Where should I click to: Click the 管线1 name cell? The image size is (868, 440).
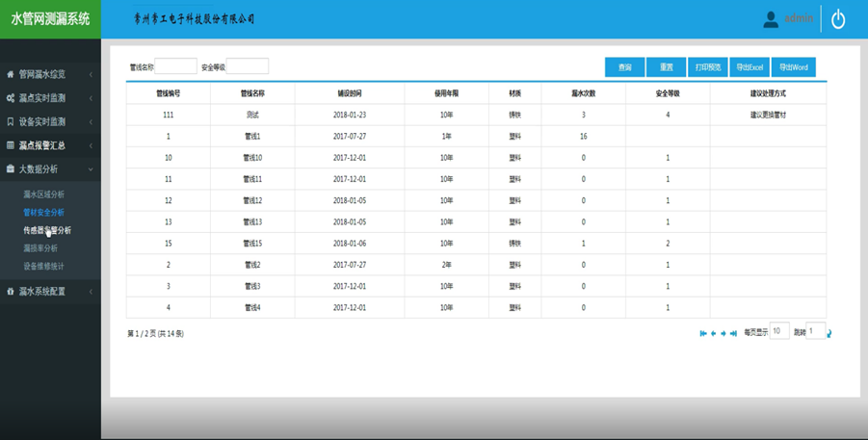click(252, 136)
